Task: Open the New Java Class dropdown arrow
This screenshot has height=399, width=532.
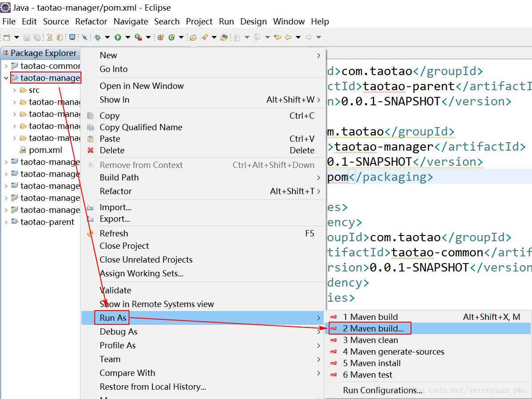Action: [181, 37]
